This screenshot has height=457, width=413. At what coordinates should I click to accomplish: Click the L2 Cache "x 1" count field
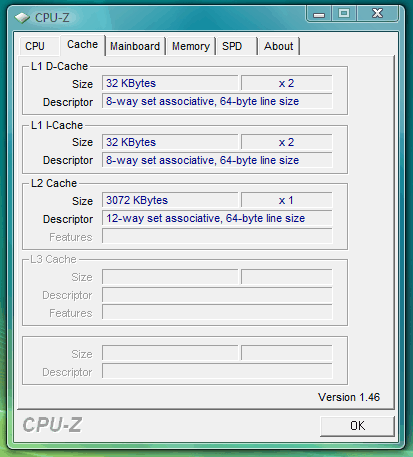coord(287,200)
